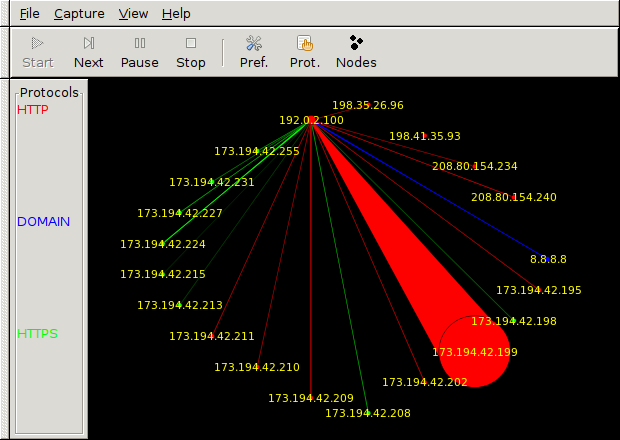Click node 198.35.26.96 at top

click(368, 104)
